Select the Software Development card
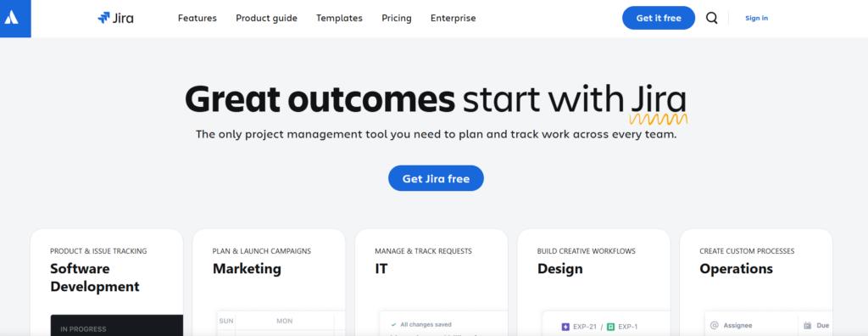 tap(107, 283)
